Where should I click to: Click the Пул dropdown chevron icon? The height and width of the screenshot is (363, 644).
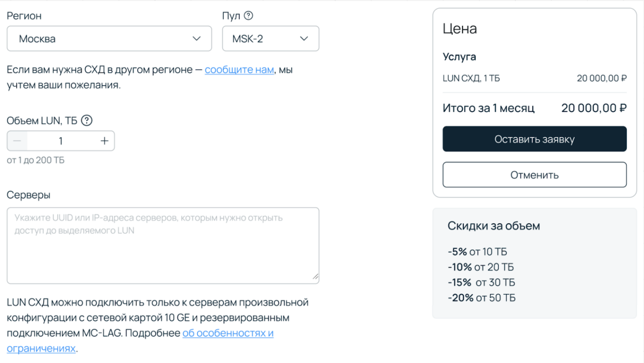pyautogui.click(x=304, y=38)
